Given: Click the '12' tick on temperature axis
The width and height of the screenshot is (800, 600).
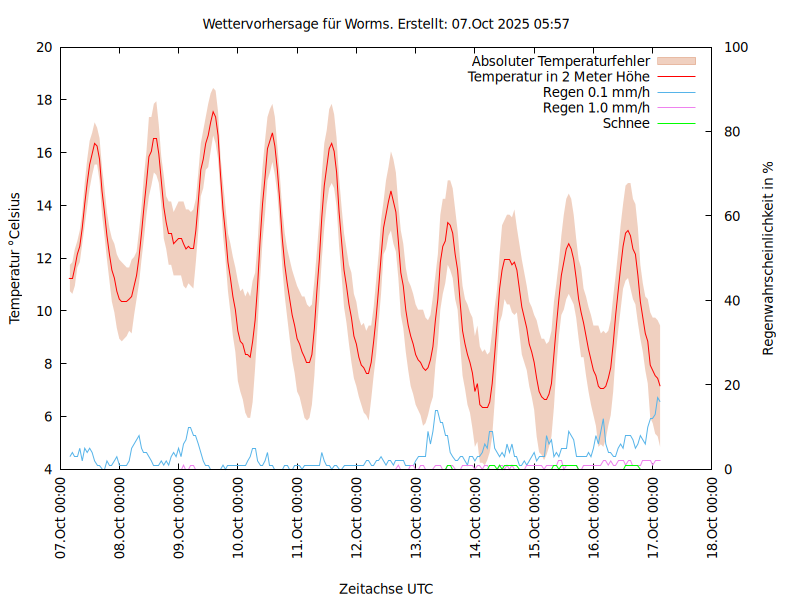Looking at the screenshot, I should tap(44, 258).
